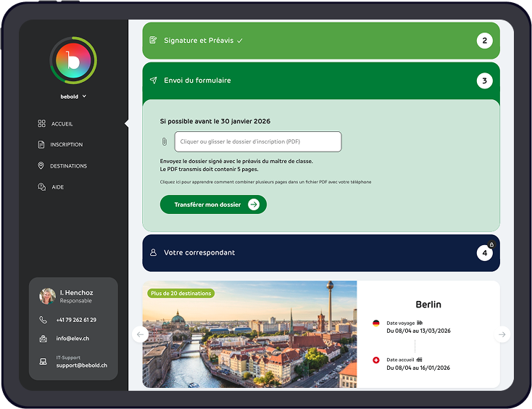
Task: Collapse the Envoi du formulaire section
Action: (321, 80)
